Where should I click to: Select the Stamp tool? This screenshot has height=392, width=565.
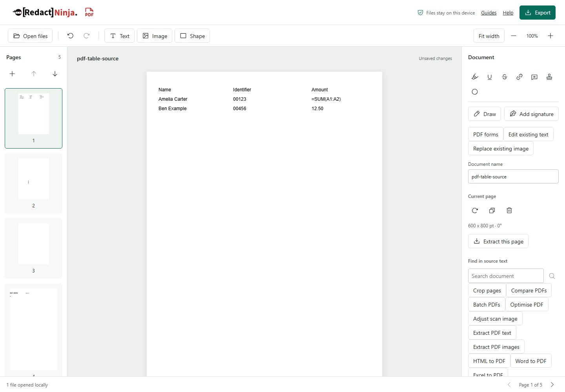click(x=549, y=77)
